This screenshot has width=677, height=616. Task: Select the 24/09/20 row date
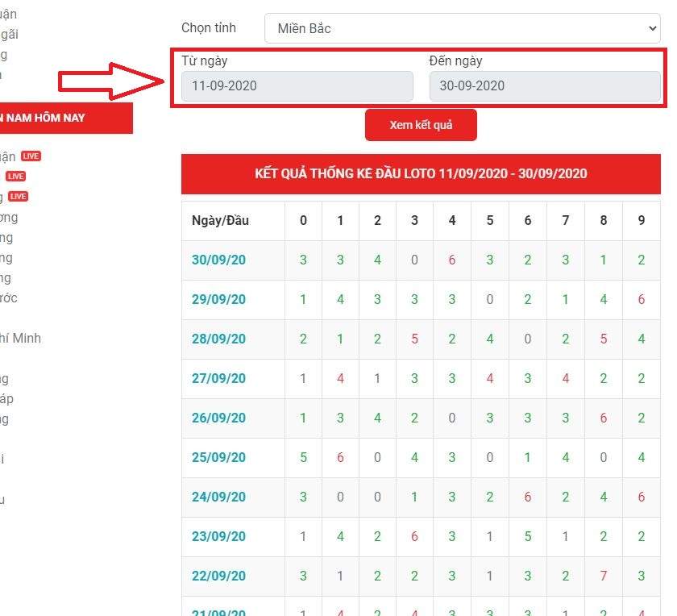point(218,497)
